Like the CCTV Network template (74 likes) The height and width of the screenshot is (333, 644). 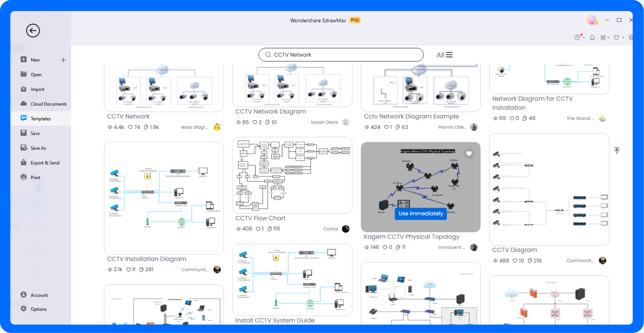[x=130, y=127]
